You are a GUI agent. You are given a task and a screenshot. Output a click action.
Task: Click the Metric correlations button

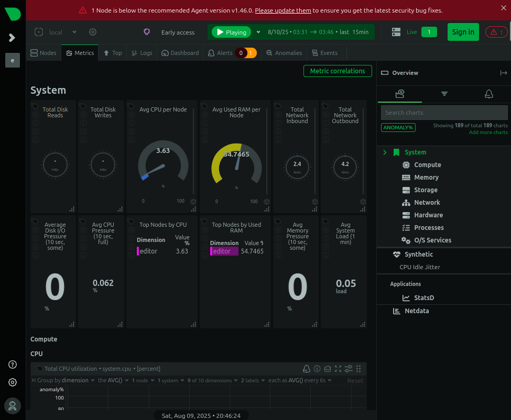[337, 71]
